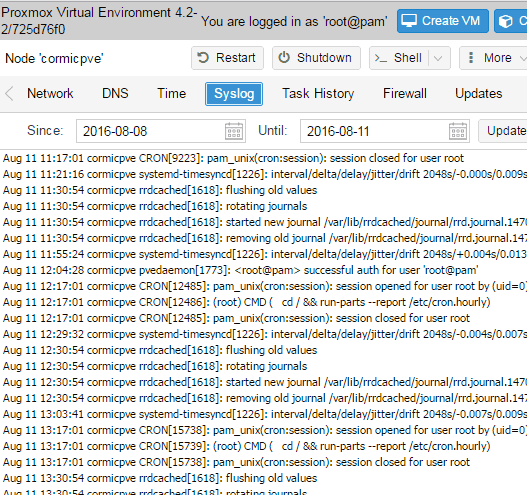Open the Task History tab
The image size is (527, 495).
pos(318,93)
